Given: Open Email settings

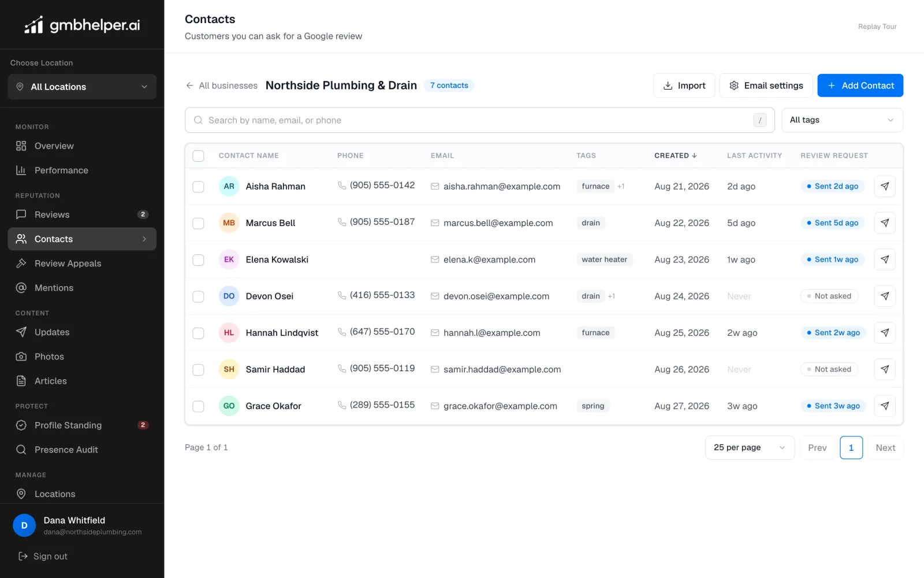Looking at the screenshot, I should coord(766,86).
